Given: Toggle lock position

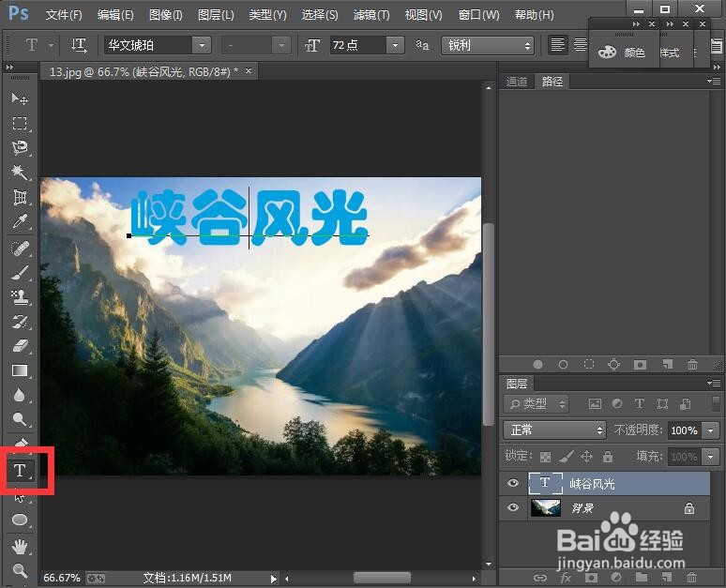Looking at the screenshot, I should (x=586, y=457).
